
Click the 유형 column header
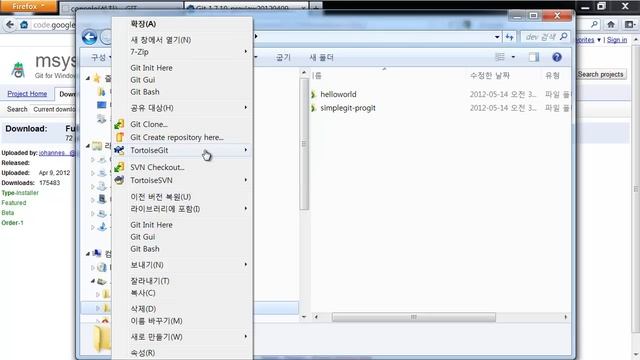pyautogui.click(x=552, y=76)
